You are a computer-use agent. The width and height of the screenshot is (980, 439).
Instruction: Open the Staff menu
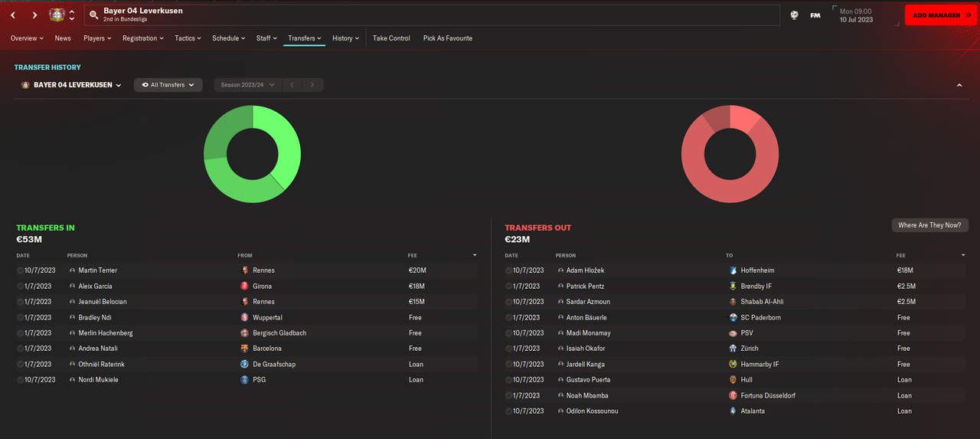coord(267,38)
